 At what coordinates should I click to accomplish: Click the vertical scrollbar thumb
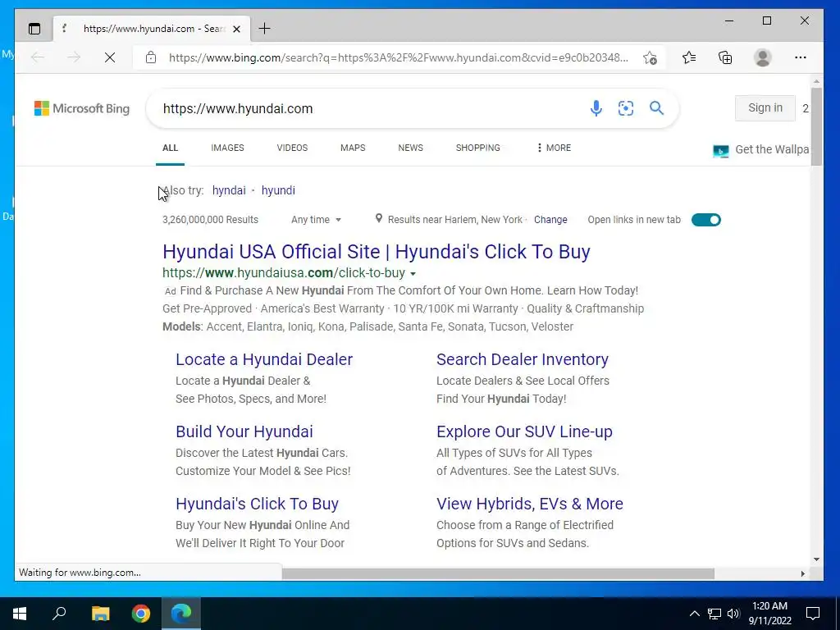[x=816, y=127]
